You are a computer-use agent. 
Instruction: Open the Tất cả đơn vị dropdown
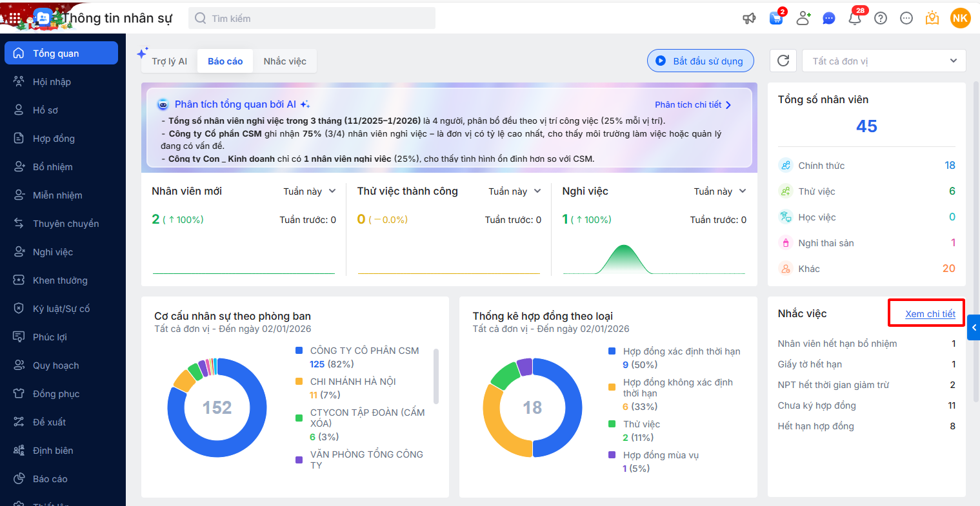(x=884, y=61)
